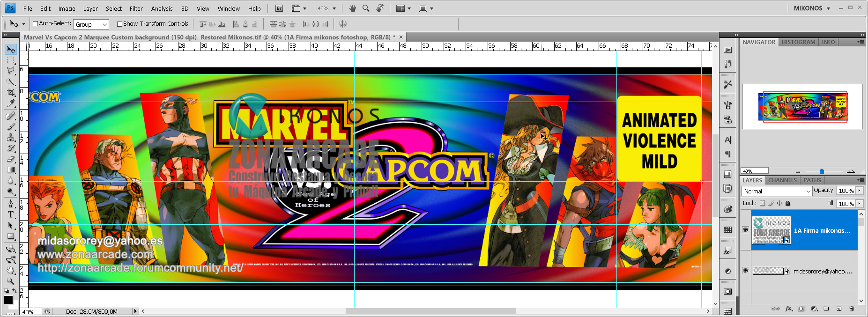Click the Add layer style fx button
This screenshot has height=317, width=868.
point(788,309)
